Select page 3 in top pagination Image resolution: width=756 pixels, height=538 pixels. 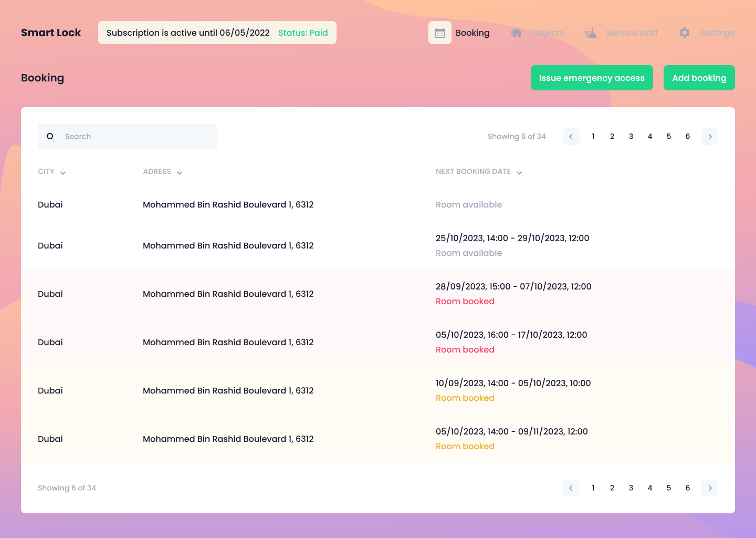point(631,137)
